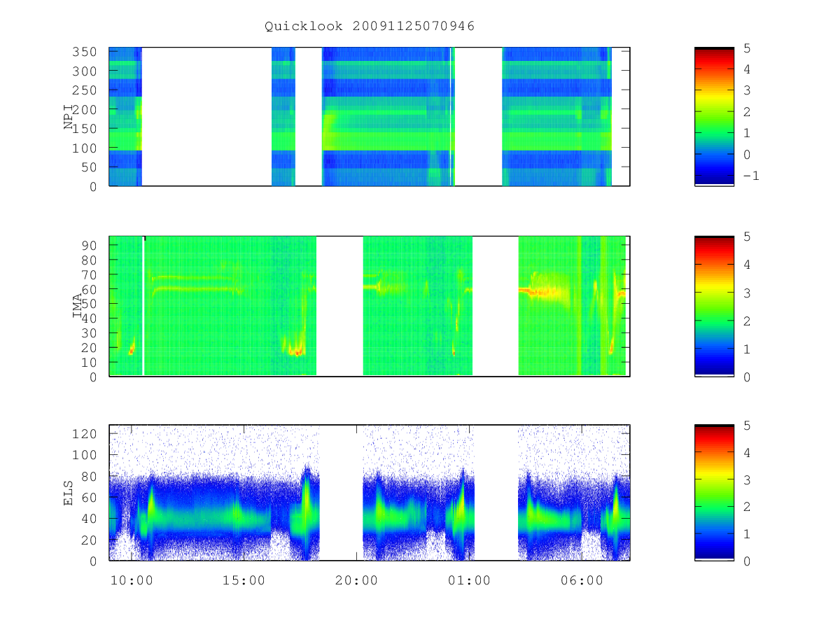Click the ELS panel color scale bar
The height and width of the screenshot is (630, 840).
714,493
